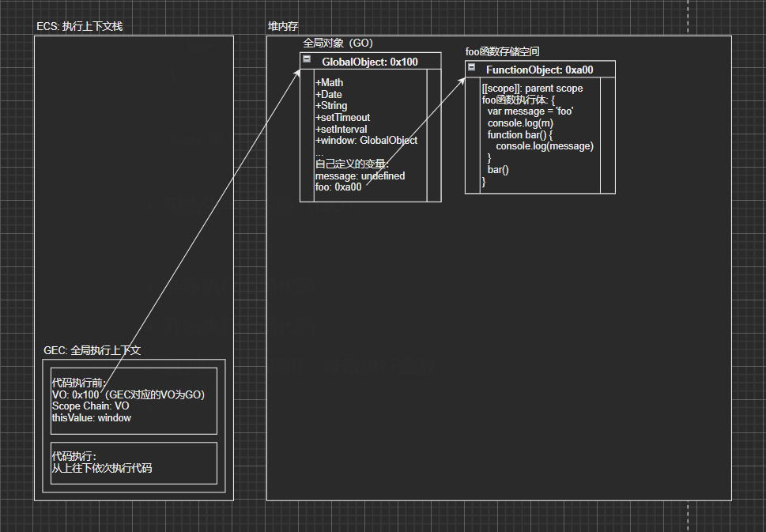Click the arrowhead pointing to FunctionObject box
Screen dimensions: 766x532
461,81
